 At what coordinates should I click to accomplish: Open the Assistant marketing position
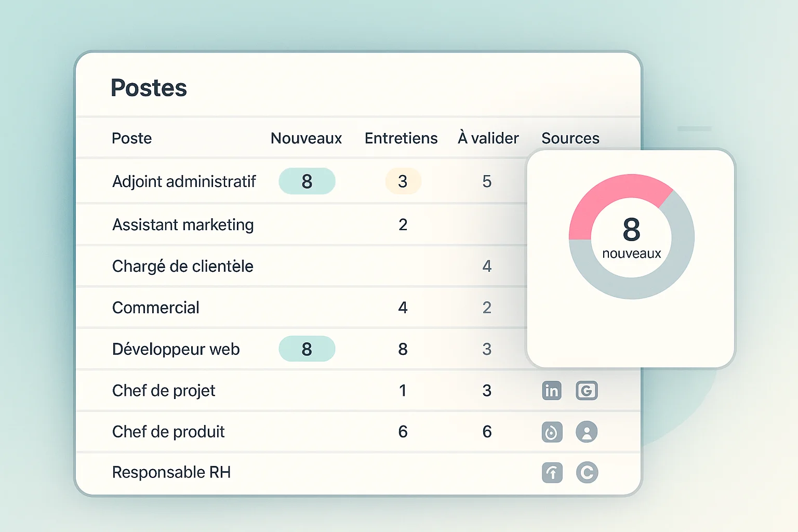[183, 224]
